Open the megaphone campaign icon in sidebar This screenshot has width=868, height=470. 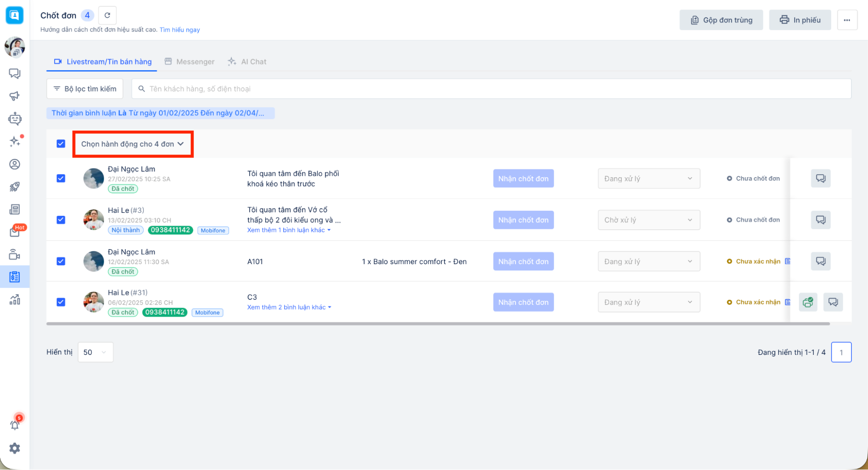coord(15,96)
